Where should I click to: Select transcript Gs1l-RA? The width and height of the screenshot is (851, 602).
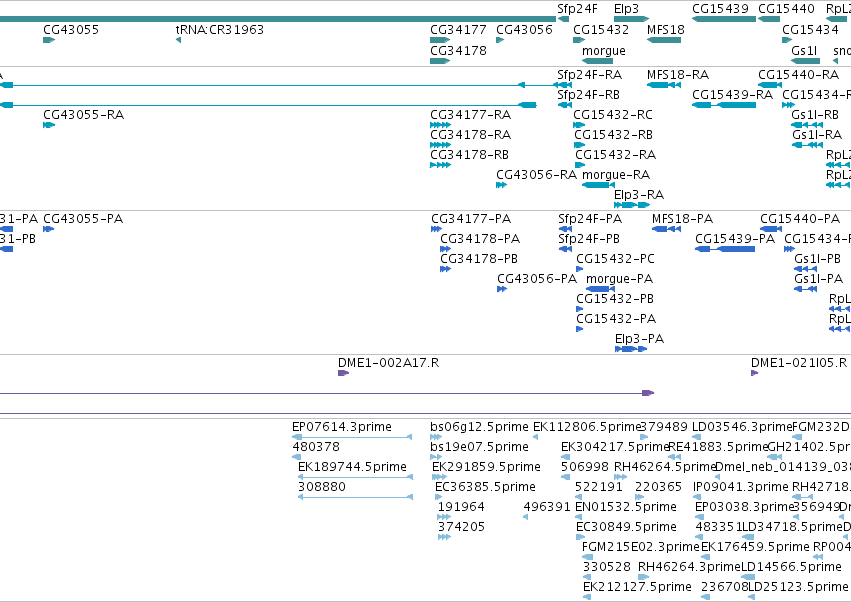pyautogui.click(x=817, y=135)
